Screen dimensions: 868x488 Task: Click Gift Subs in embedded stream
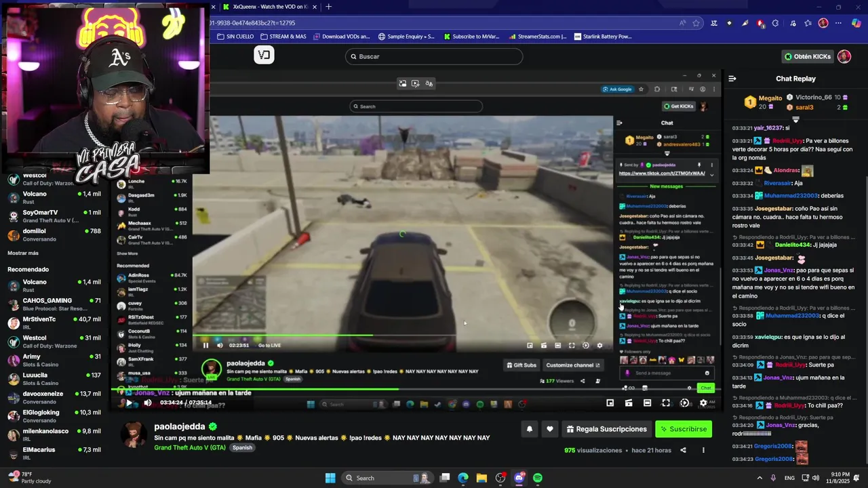pyautogui.click(x=521, y=365)
